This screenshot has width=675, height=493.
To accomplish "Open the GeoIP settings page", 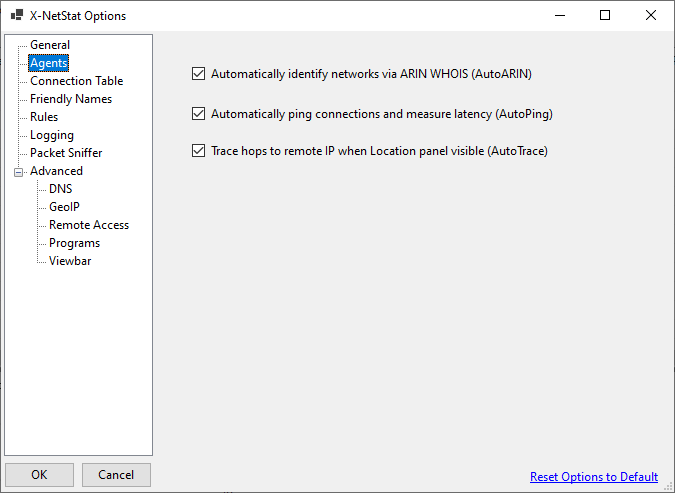I will [x=64, y=207].
